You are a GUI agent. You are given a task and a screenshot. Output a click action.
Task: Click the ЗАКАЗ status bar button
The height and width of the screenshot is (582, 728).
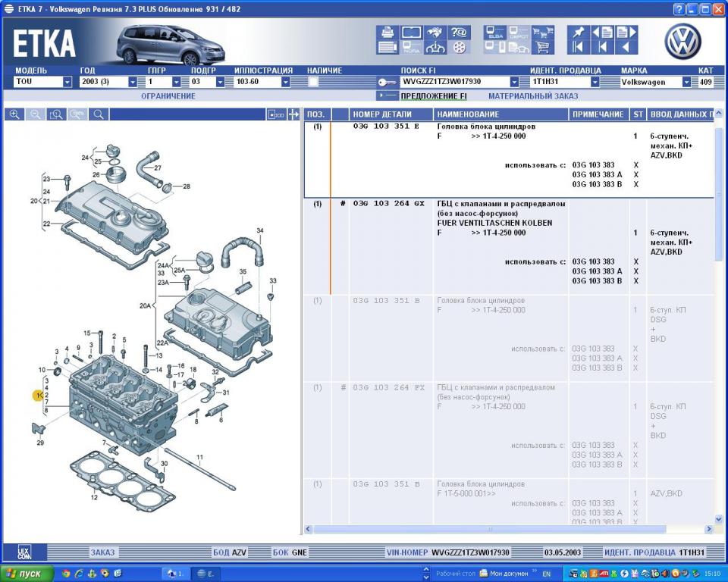[102, 552]
